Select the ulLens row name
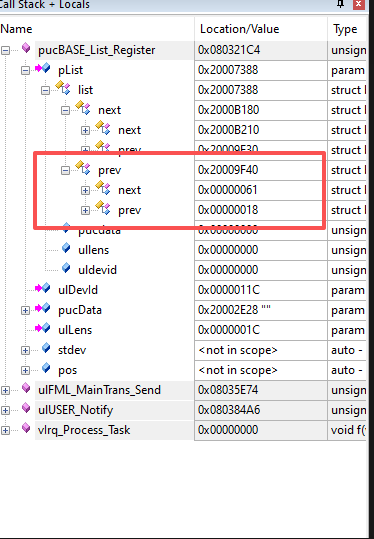This screenshot has width=374, height=539. (x=75, y=330)
